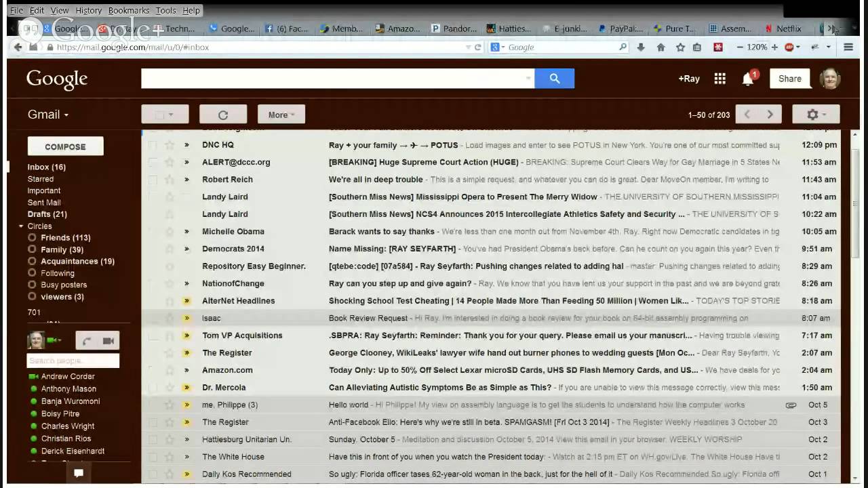Star the DNC HQ email
The image size is (868, 488).
170,145
